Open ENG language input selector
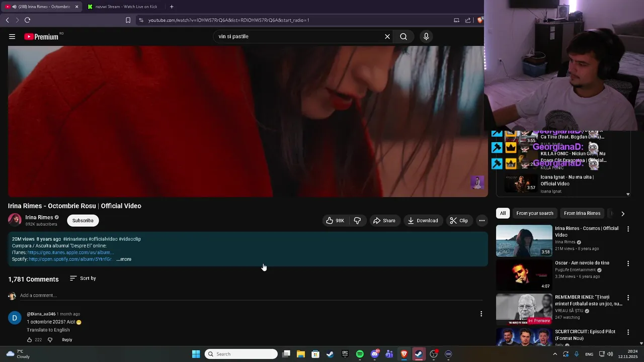644x362 pixels. point(589,354)
